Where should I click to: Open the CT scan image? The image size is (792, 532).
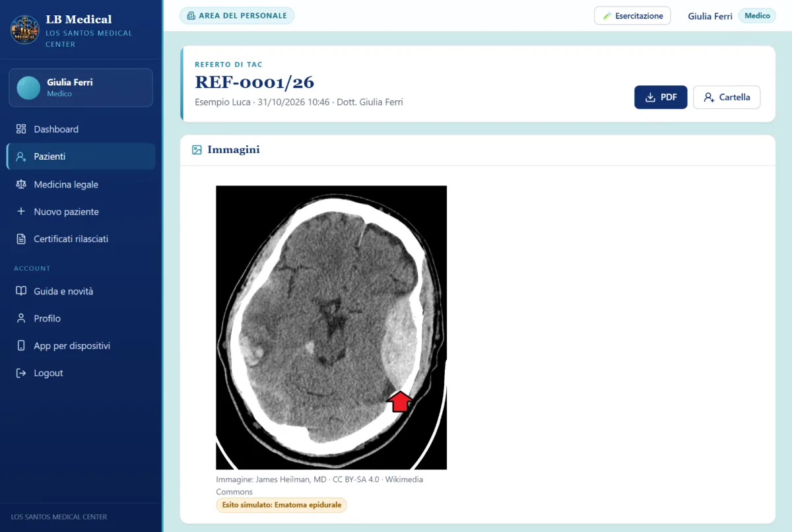click(331, 327)
